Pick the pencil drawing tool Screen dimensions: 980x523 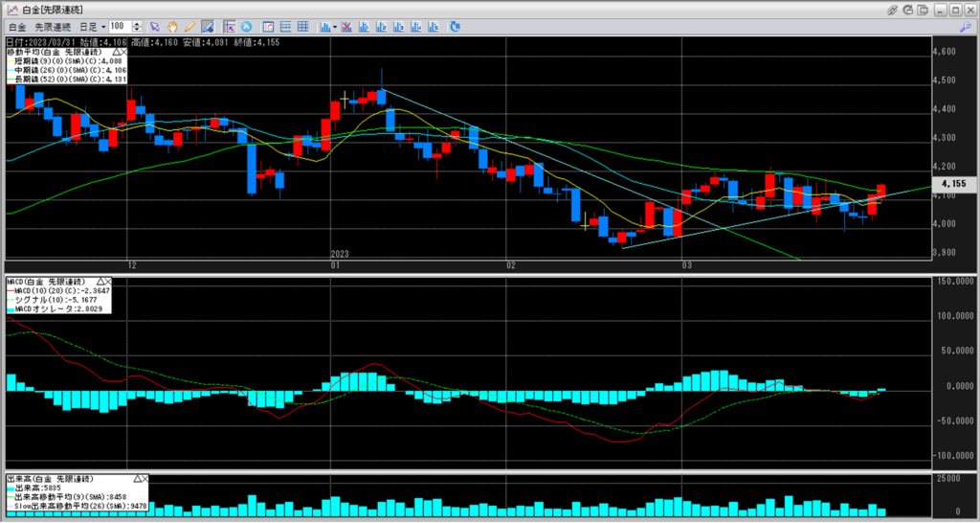coord(189,26)
